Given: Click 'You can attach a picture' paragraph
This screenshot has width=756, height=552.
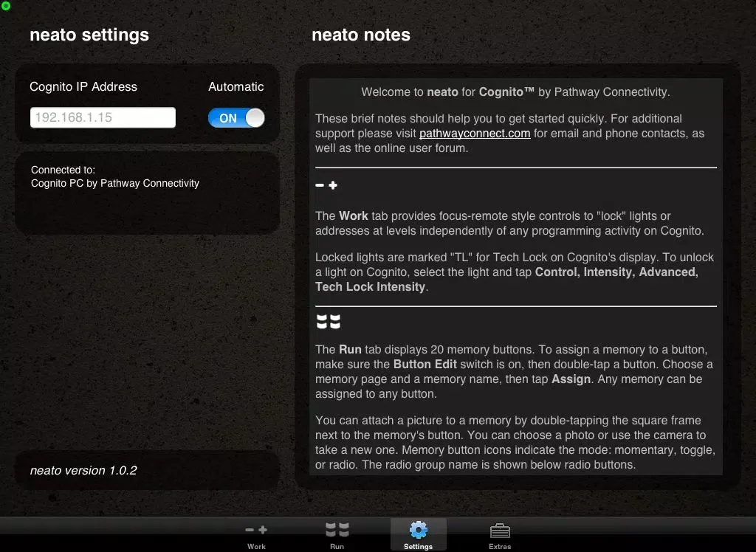Looking at the screenshot, I should (515, 443).
